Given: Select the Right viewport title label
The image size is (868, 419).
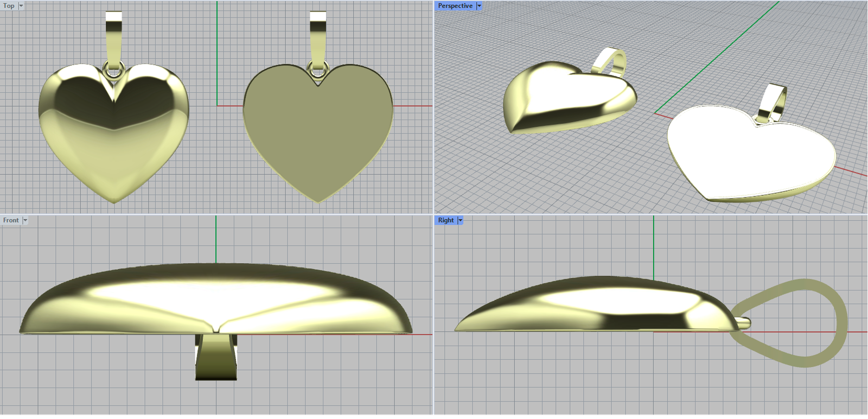Looking at the screenshot, I should pyautogui.click(x=445, y=220).
